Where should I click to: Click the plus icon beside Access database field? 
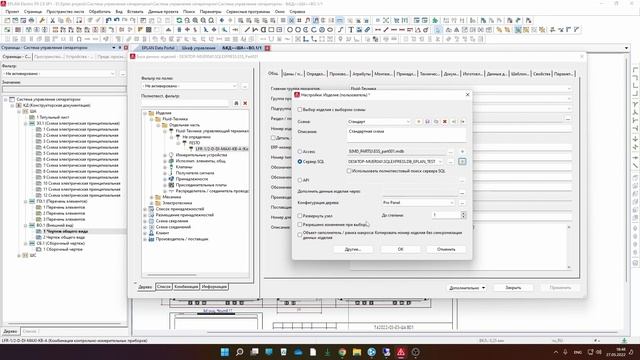(462, 151)
